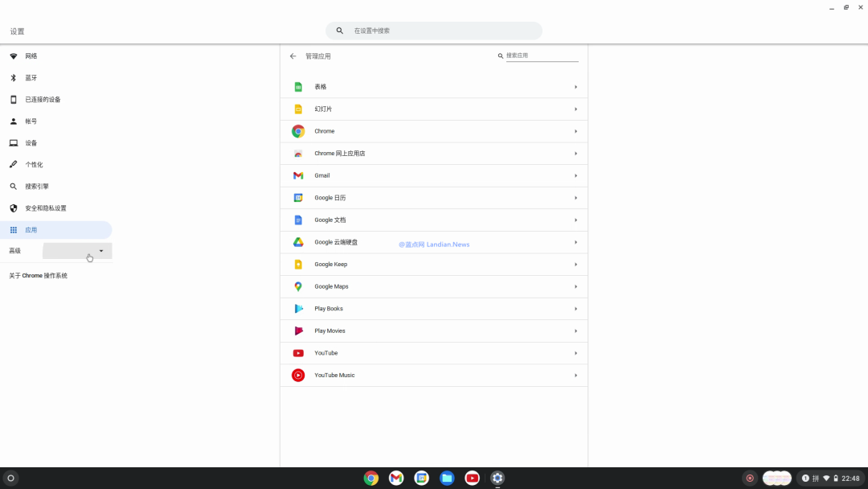Select the 蓝牙 settings section

[x=31, y=77]
